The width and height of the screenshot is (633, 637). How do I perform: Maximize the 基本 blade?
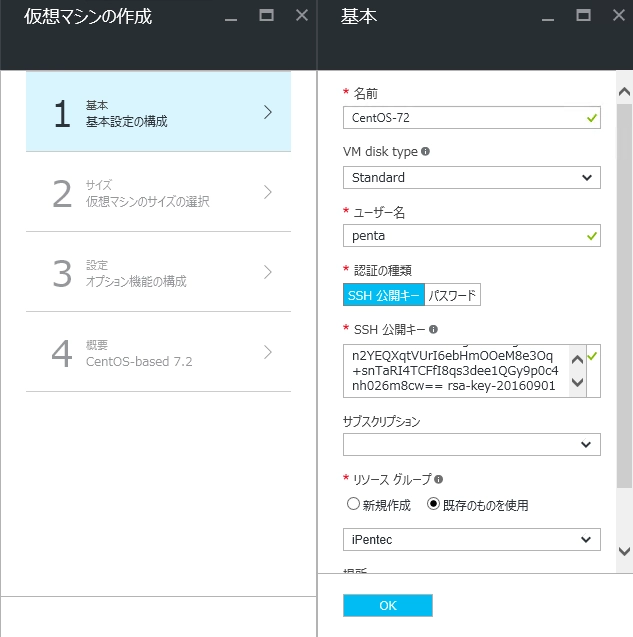point(583,15)
